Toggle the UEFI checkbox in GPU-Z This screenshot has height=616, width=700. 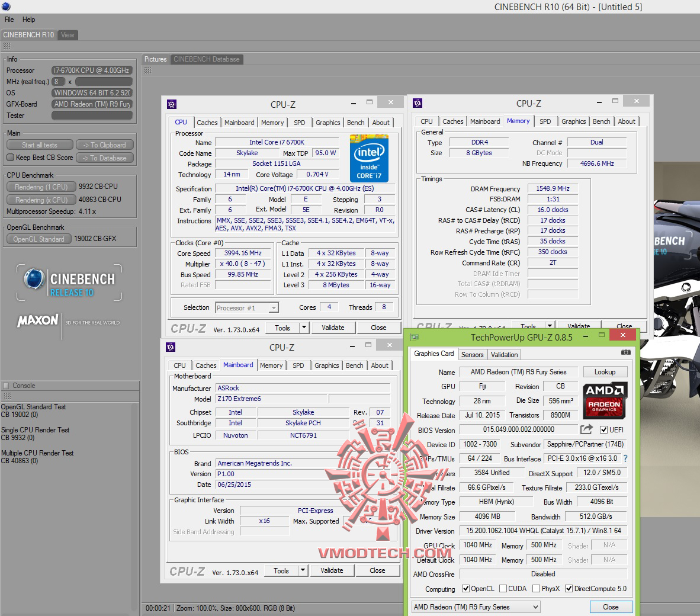(x=603, y=429)
